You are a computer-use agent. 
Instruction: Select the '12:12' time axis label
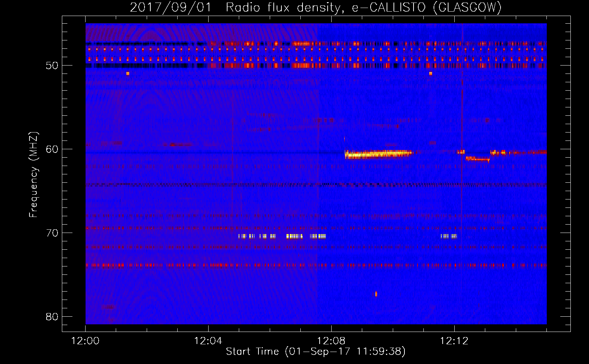(x=454, y=341)
